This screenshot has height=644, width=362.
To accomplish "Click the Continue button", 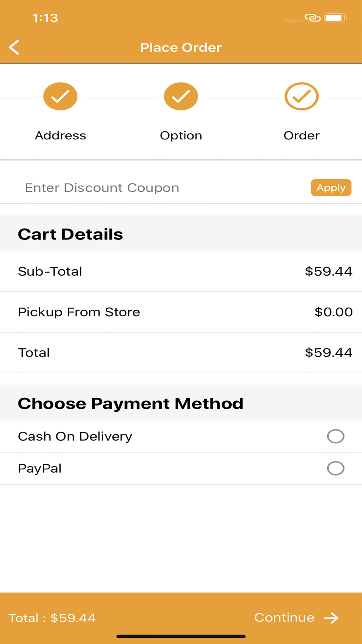I will tap(296, 618).
